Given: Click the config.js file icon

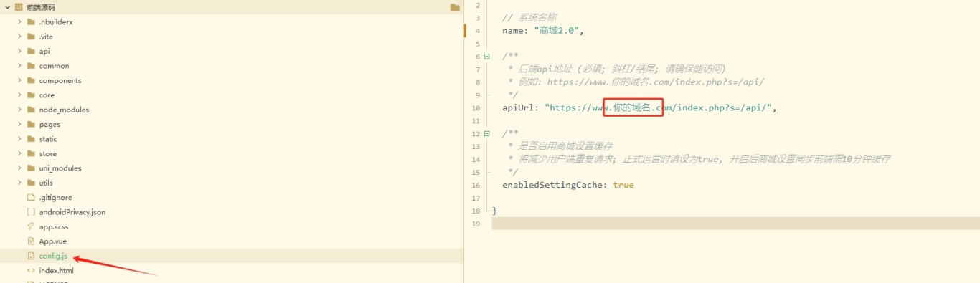Looking at the screenshot, I should (x=31, y=256).
